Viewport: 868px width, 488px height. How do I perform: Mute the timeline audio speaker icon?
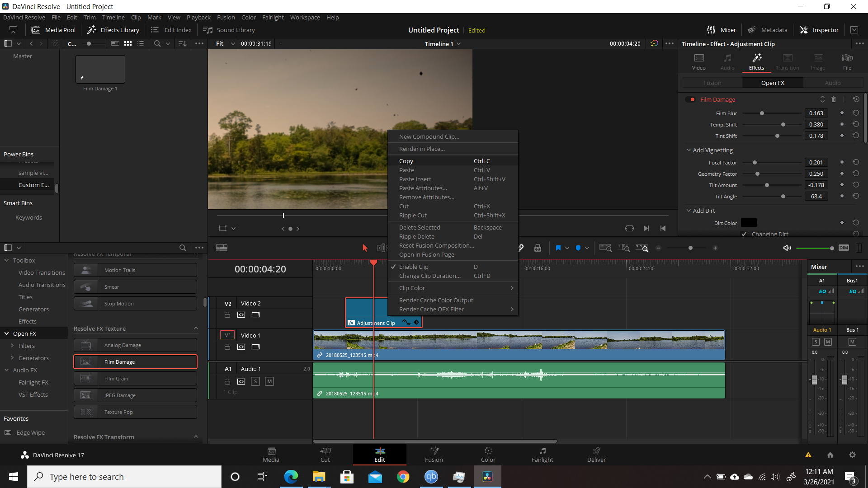(x=787, y=248)
